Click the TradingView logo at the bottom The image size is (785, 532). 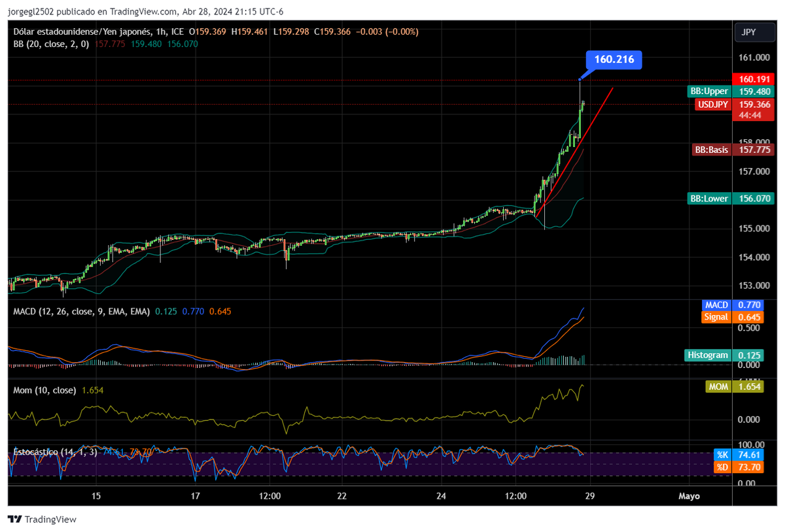(x=42, y=520)
